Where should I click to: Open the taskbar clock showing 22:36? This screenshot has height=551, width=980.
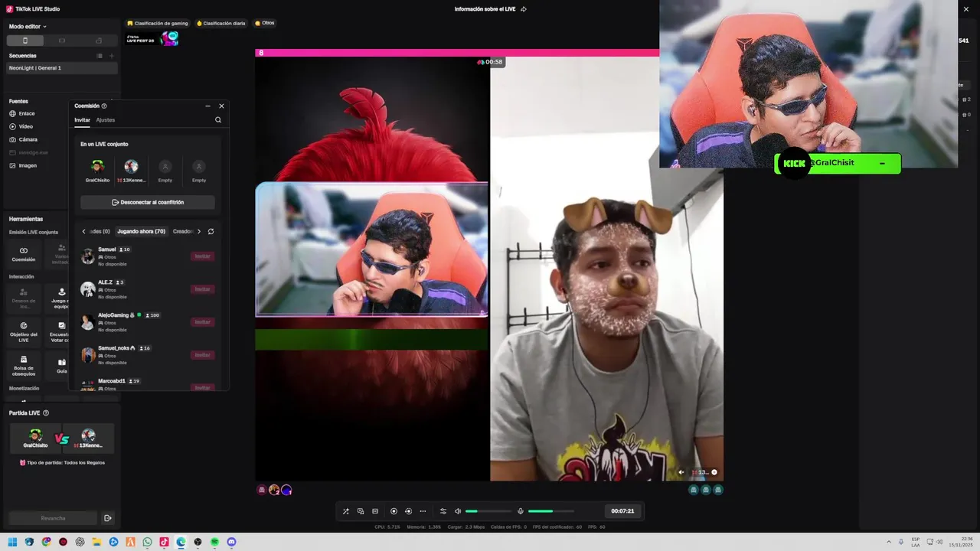tap(962, 542)
